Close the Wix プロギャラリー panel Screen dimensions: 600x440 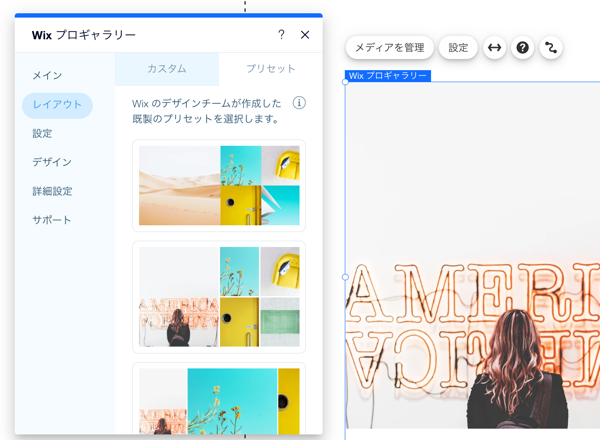tap(305, 35)
